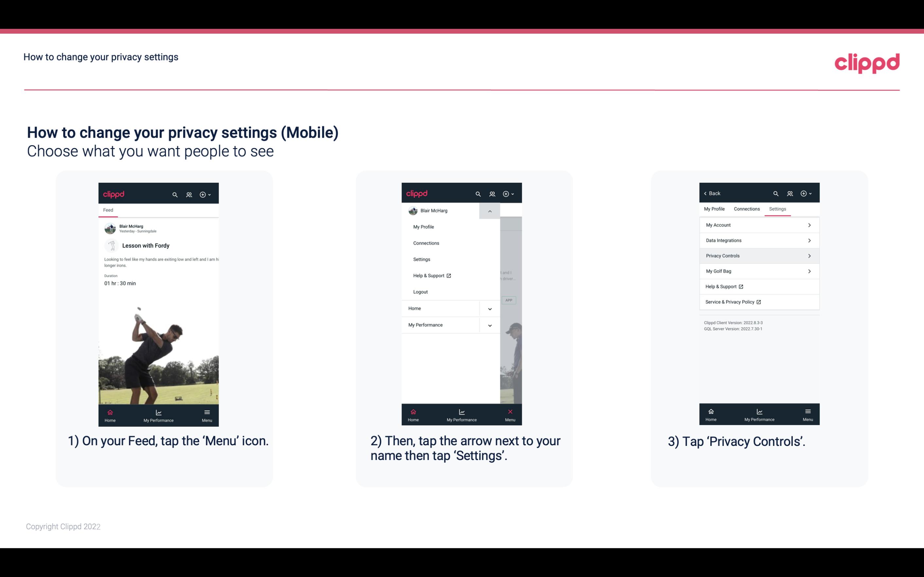Screen dimensions: 924x577
Task: Select My Account option in settings
Action: click(x=758, y=225)
